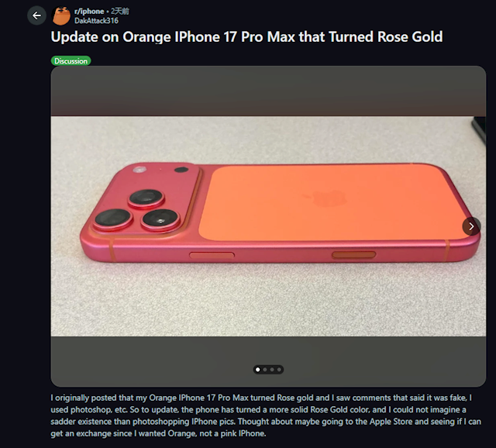Open the post title about Orange iPhone 17
This screenshot has width=496, height=448.
tap(246, 37)
